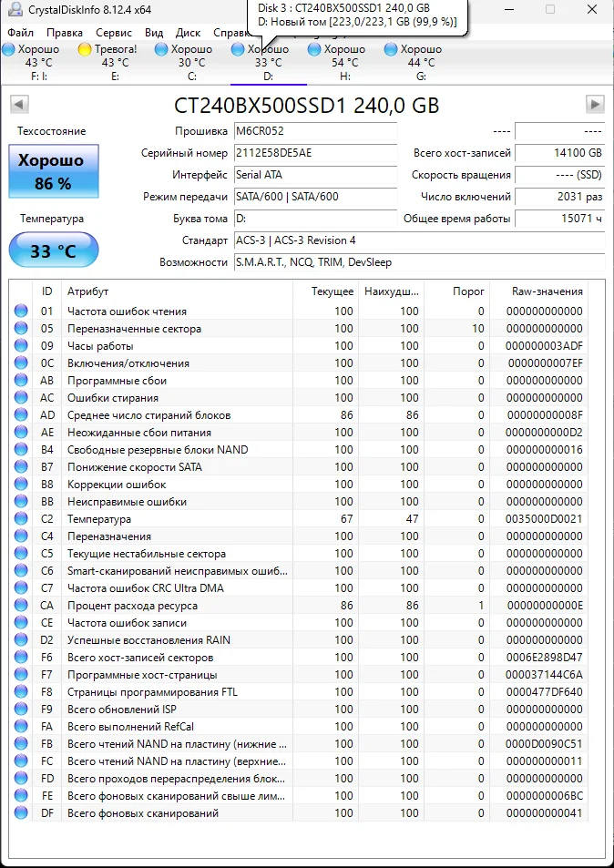Click status orb for attribute C2 Температура
614x868 pixels.
[21, 518]
